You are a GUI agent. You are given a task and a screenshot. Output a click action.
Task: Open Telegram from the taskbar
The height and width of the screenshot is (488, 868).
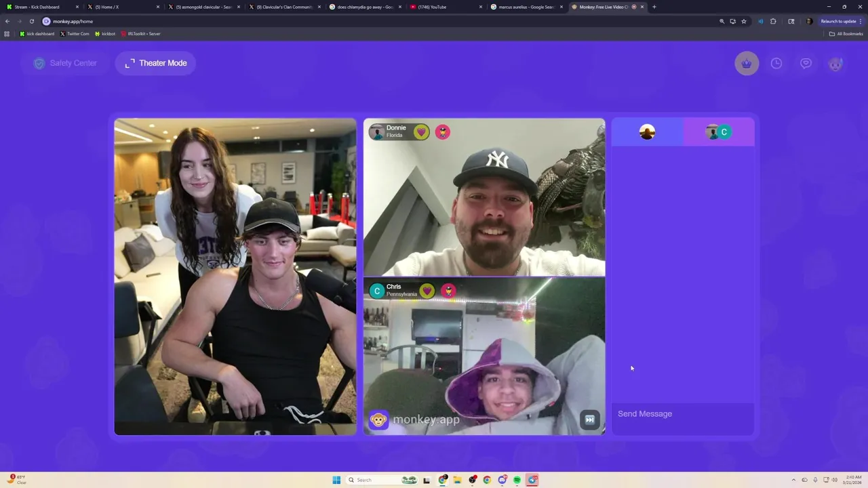point(532,480)
